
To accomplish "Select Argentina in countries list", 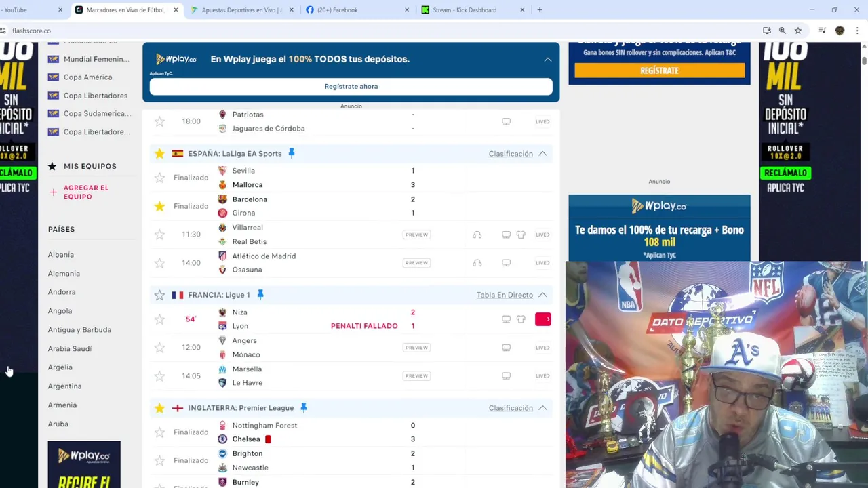I will [64, 386].
